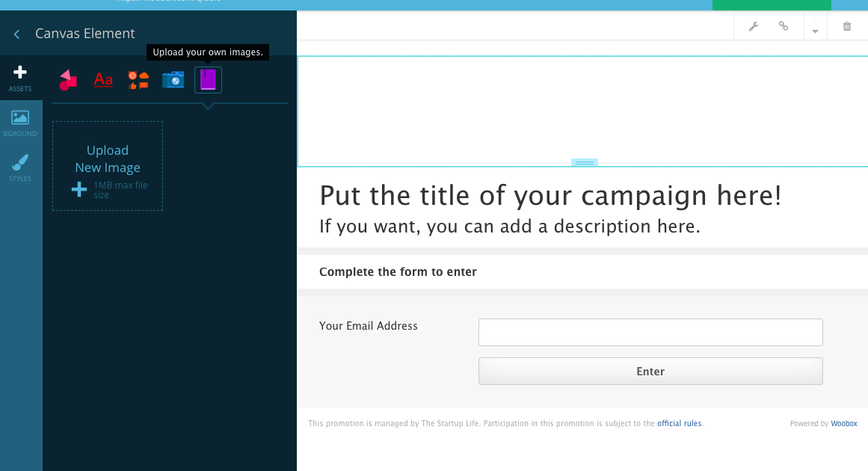Image resolution: width=868 pixels, height=471 pixels.
Task: Open the official rules link
Action: click(680, 423)
